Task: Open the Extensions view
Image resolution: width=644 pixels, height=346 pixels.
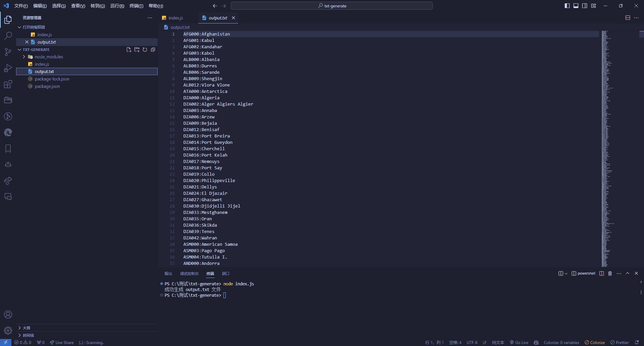Action: (x=8, y=84)
